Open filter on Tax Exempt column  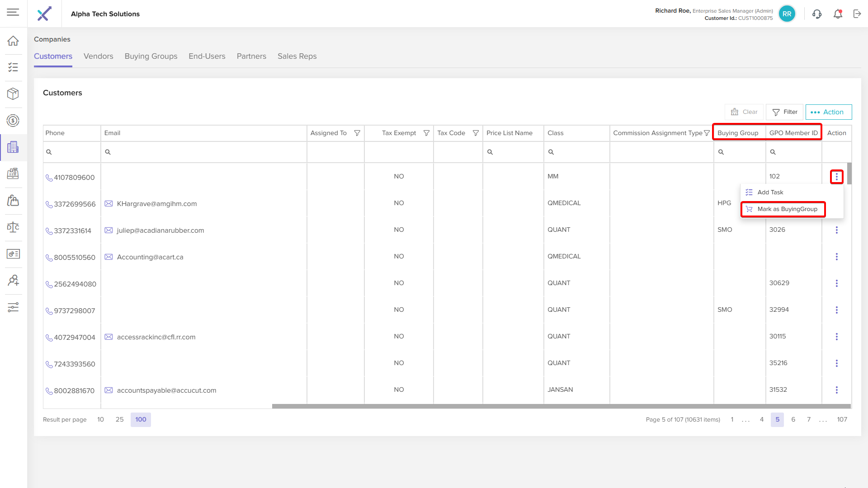[426, 133]
